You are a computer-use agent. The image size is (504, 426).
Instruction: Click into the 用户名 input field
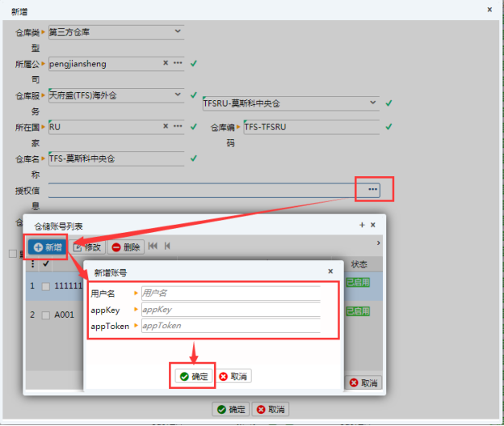click(x=230, y=293)
